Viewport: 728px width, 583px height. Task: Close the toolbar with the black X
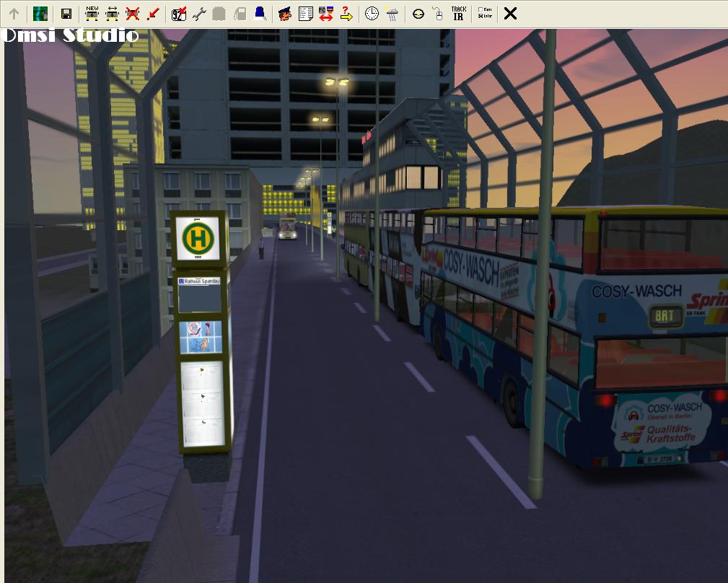pyautogui.click(x=510, y=14)
